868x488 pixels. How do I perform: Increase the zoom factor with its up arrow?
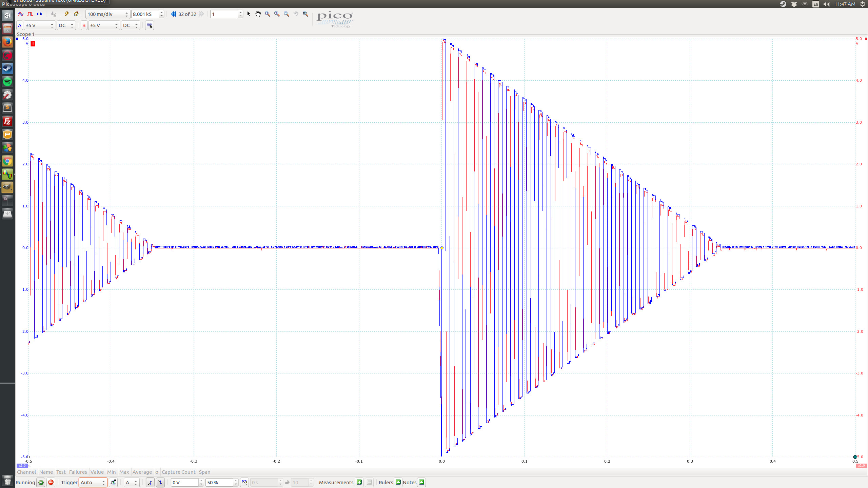pos(240,12)
